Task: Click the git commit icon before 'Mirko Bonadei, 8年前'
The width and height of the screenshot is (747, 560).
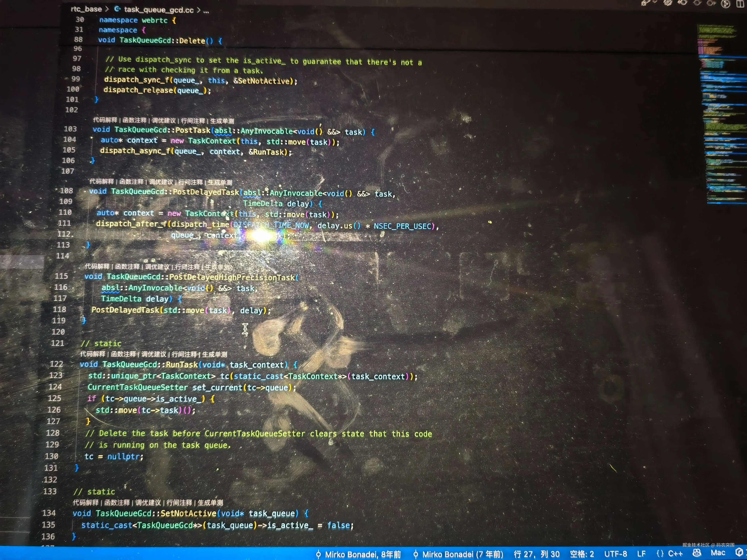Action: (318, 554)
